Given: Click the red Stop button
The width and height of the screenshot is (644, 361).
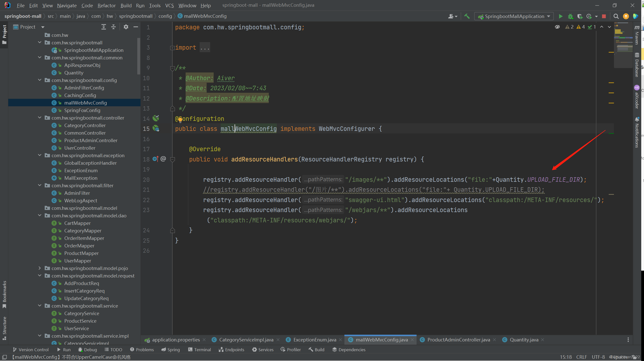Looking at the screenshot, I should coord(604,16).
